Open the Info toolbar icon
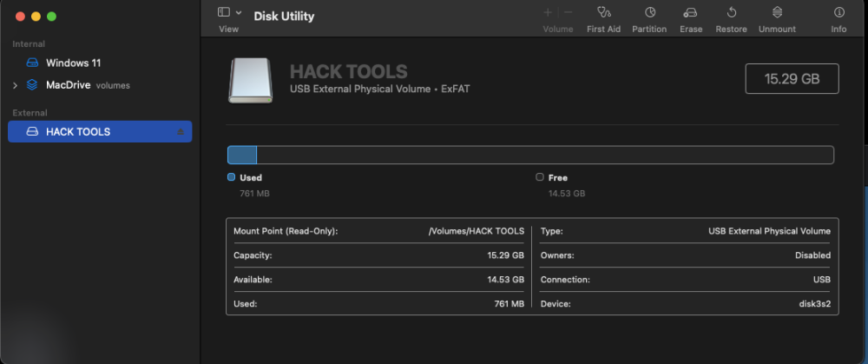The height and width of the screenshot is (364, 868). (x=838, y=12)
